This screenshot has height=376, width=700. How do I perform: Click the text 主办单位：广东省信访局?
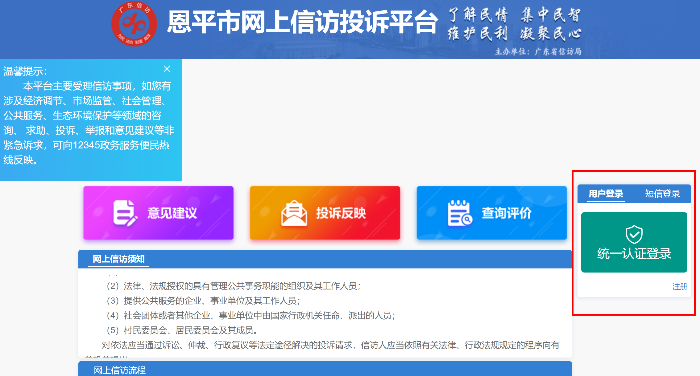[x=538, y=51]
